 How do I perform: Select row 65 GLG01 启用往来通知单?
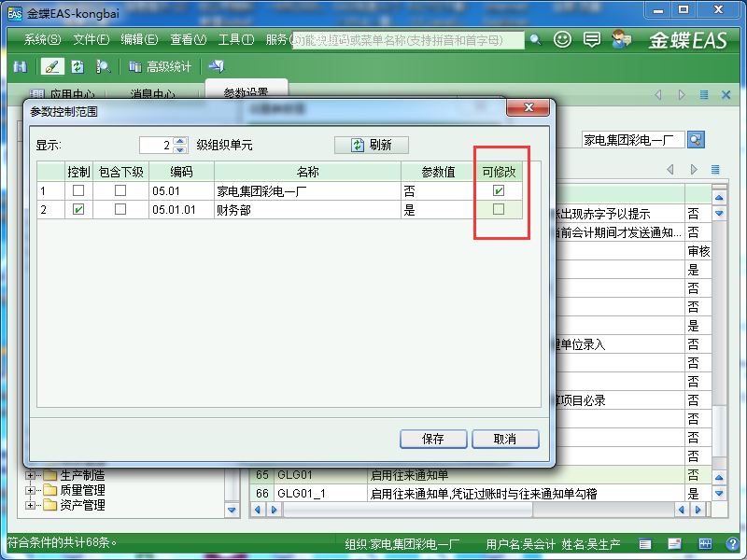coord(480,475)
